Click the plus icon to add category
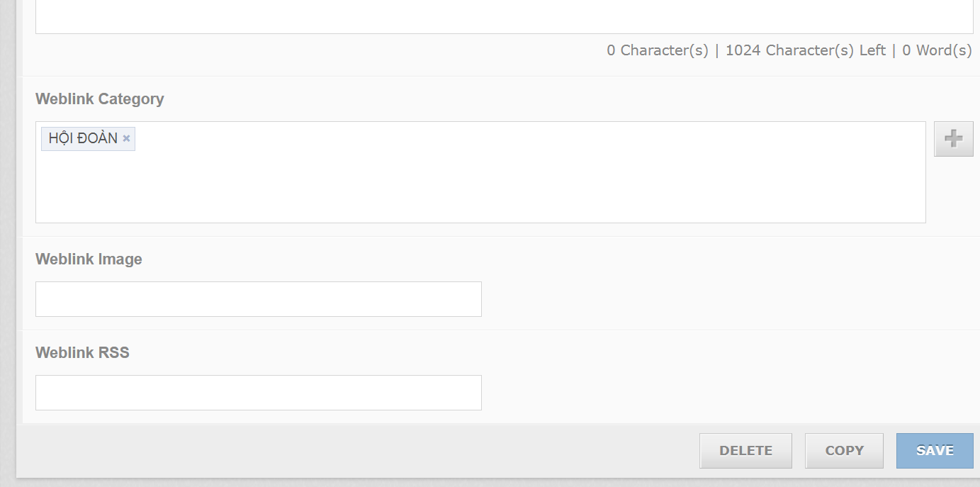 pos(953,139)
